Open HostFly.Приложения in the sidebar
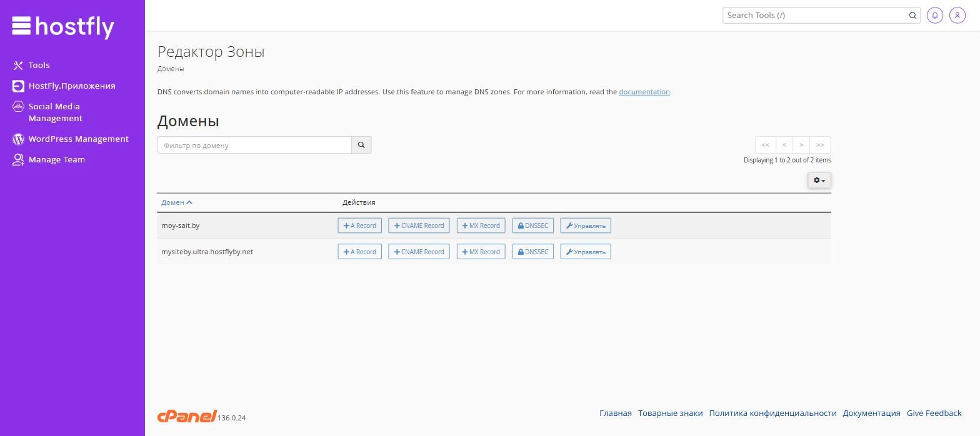This screenshot has width=980, height=436. pos(64,86)
